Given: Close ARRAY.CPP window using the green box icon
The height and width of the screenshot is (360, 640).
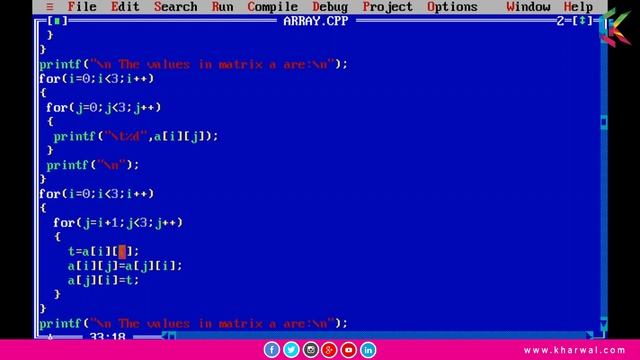Looking at the screenshot, I should point(58,20).
